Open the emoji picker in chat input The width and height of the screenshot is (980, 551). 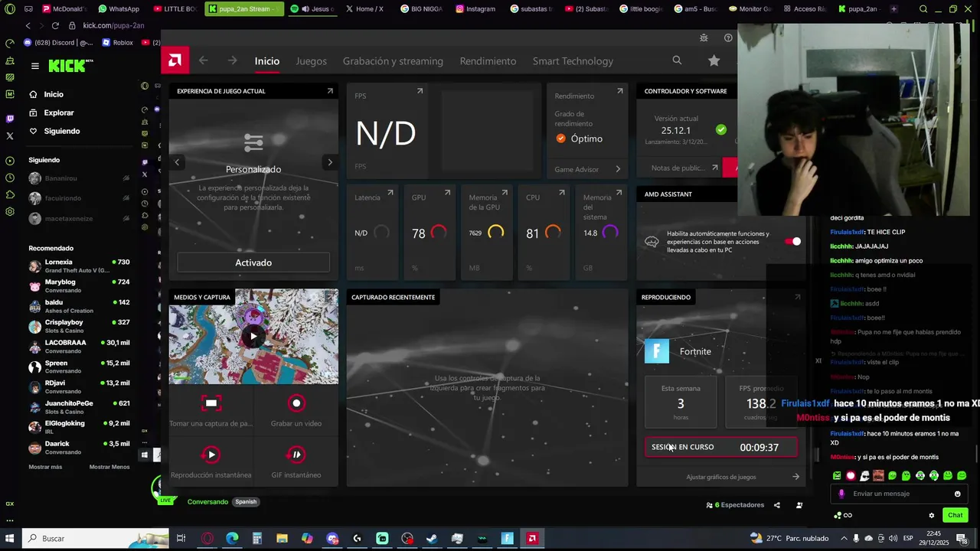(x=957, y=494)
